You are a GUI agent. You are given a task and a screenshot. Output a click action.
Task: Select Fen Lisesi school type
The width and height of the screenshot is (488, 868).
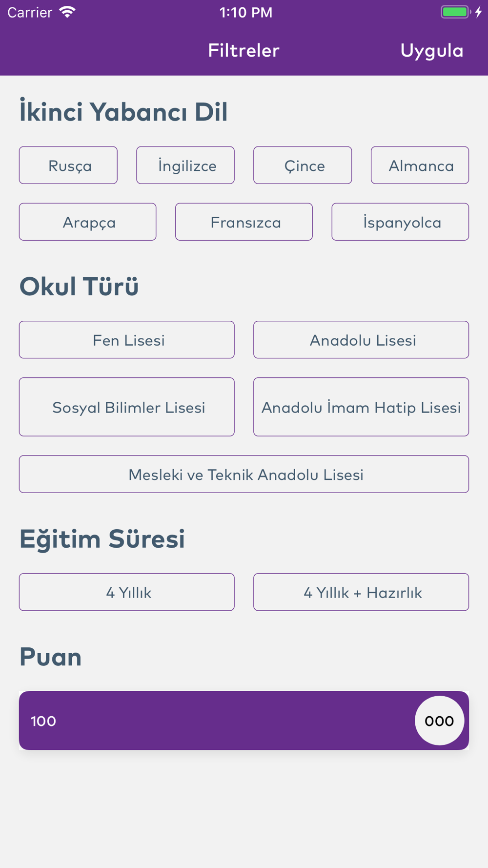coord(127,340)
